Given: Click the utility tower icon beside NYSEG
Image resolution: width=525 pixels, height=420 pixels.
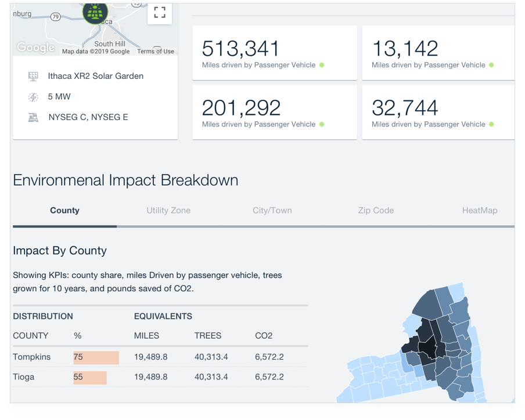Looking at the screenshot, I should [x=33, y=117].
